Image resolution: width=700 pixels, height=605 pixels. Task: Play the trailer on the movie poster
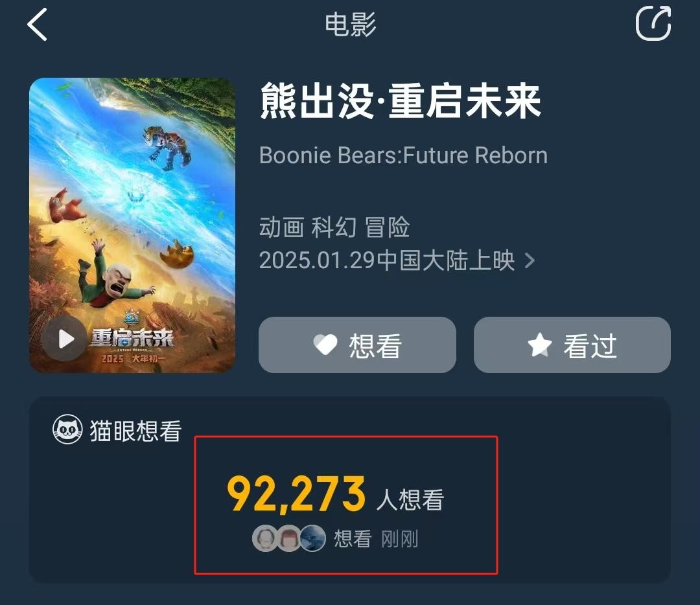click(x=65, y=339)
